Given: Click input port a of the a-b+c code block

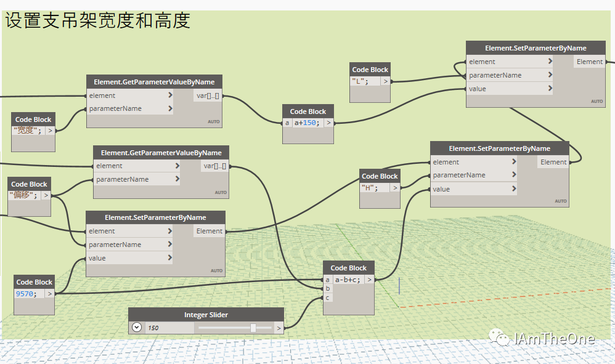Looking at the screenshot, I should pyautogui.click(x=327, y=280).
